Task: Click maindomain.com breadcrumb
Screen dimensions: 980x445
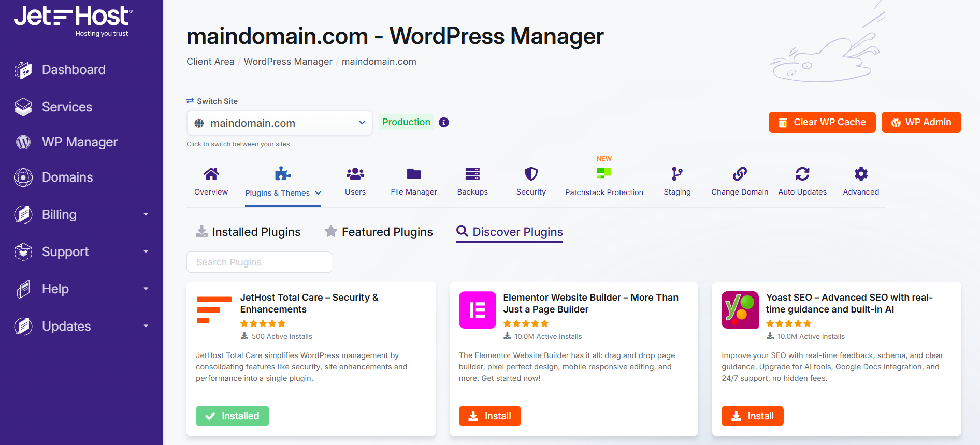Action: click(x=379, y=62)
